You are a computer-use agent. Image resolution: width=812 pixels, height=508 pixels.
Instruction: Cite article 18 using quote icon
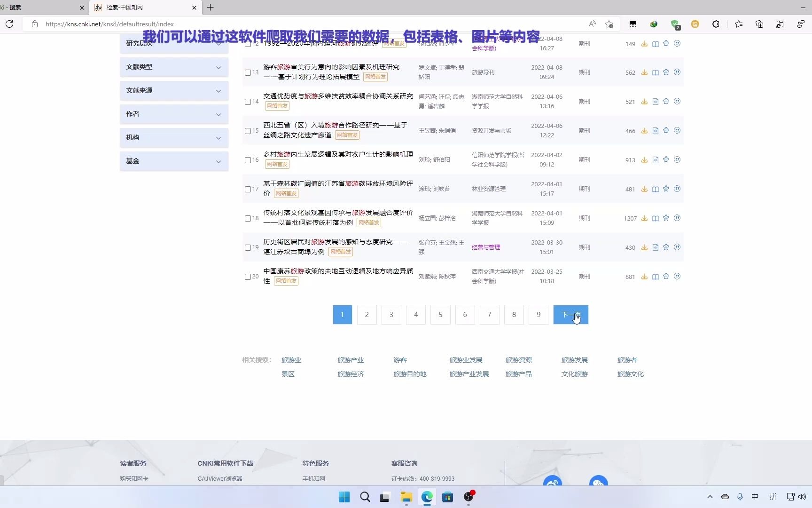677,218
